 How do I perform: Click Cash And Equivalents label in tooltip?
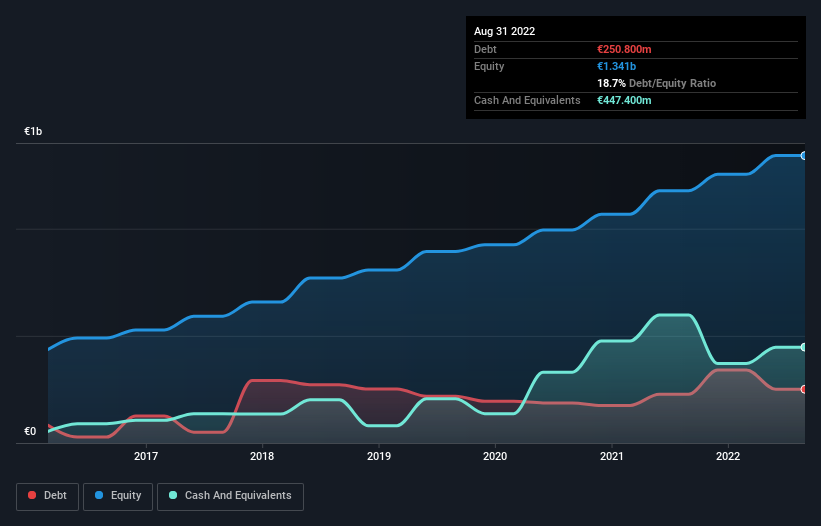point(527,100)
